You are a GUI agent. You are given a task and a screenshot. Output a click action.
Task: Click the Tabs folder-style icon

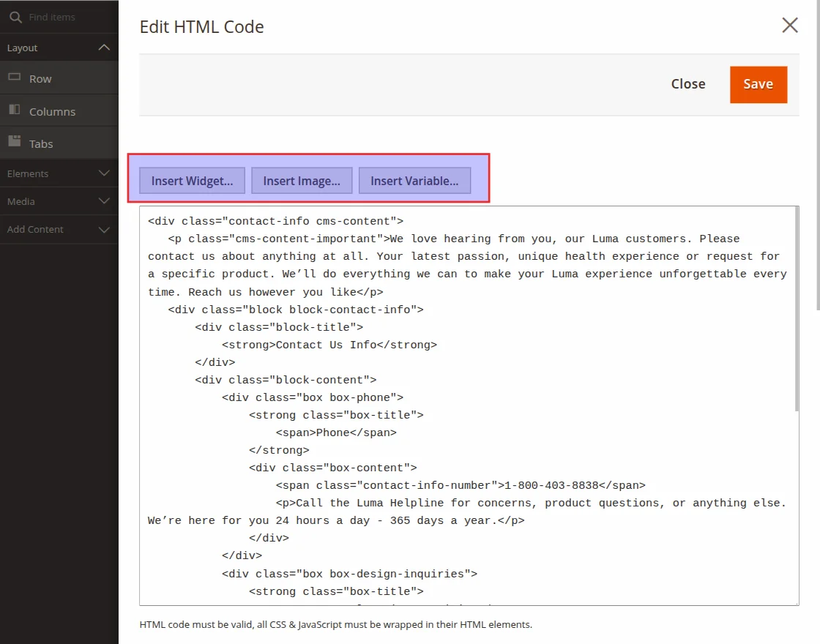(15, 142)
